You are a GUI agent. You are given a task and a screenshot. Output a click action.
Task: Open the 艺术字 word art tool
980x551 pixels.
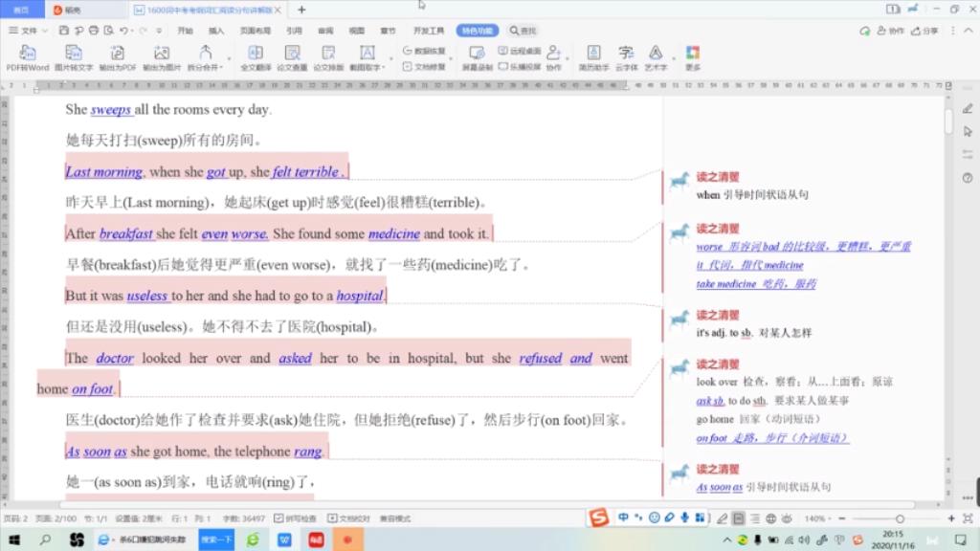pyautogui.click(x=656, y=53)
